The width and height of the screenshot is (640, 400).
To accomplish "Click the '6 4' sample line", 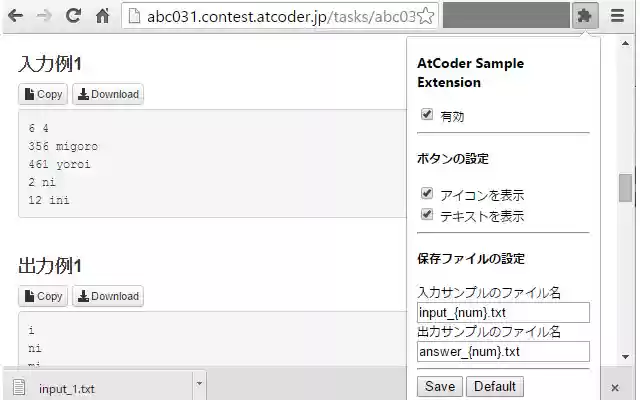I will click(38, 128).
